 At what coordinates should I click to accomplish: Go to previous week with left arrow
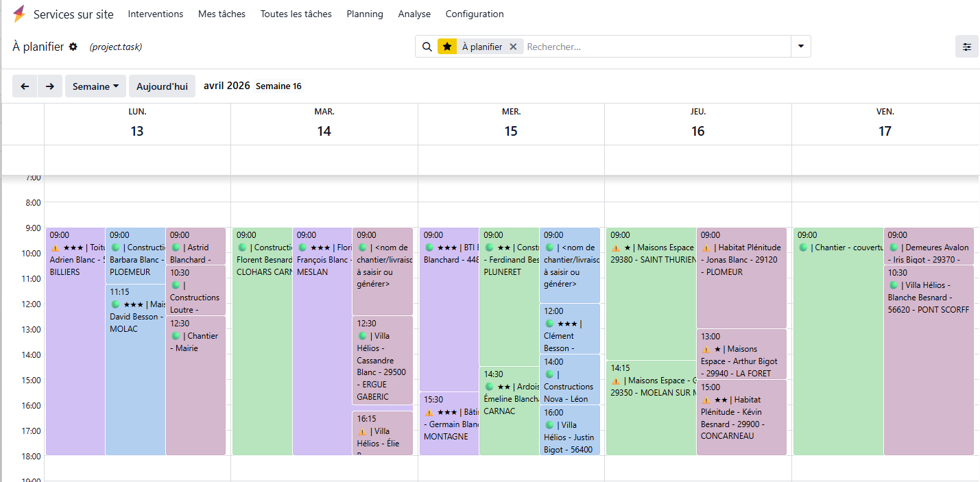(x=25, y=86)
